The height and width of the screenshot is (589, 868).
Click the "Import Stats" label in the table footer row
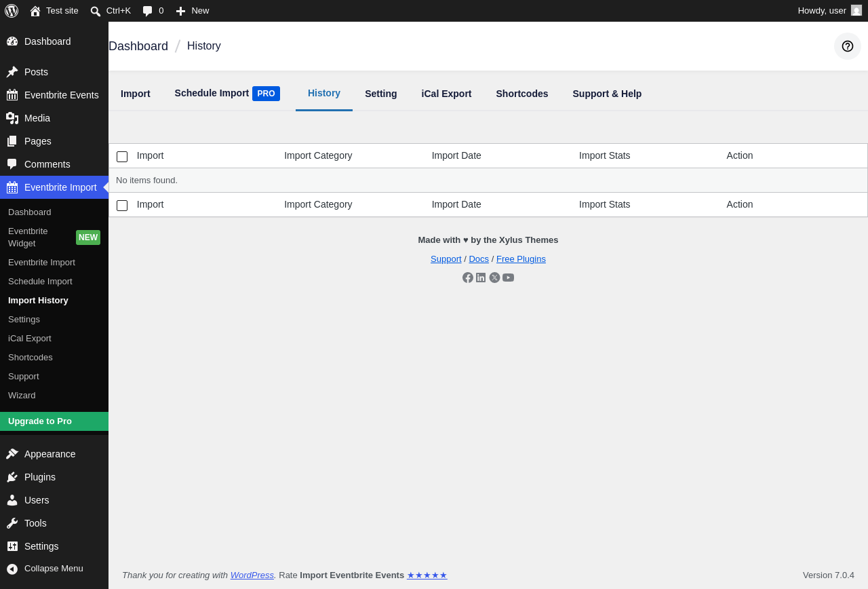[605, 204]
